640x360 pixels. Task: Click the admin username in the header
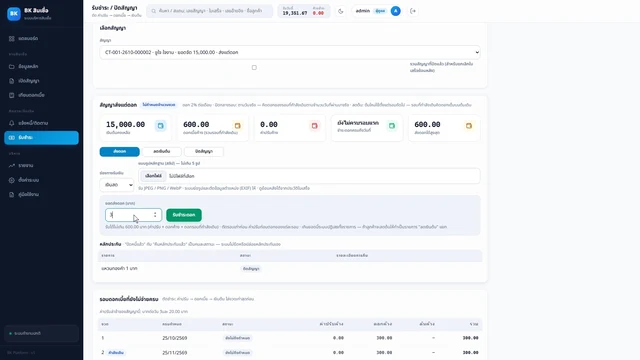[x=362, y=11]
